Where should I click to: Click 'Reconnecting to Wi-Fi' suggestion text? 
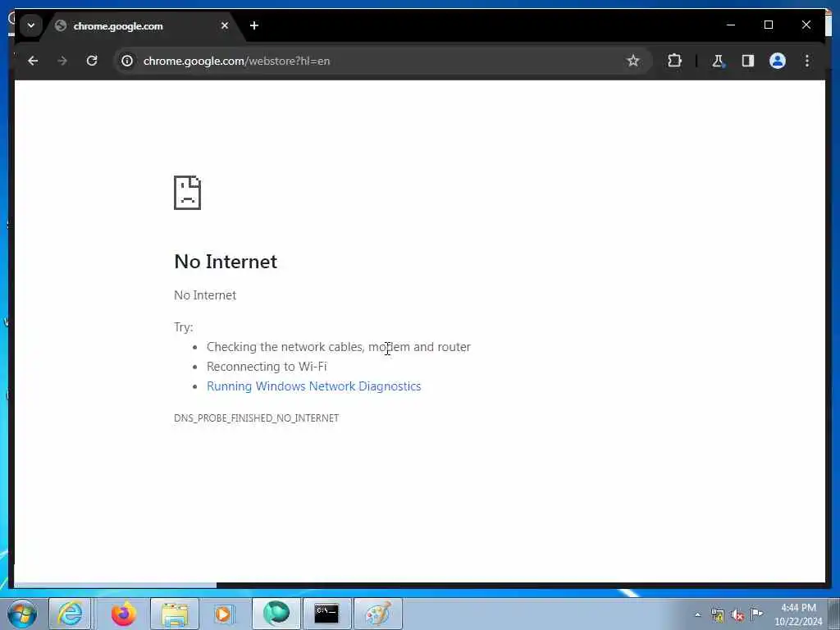point(267,367)
